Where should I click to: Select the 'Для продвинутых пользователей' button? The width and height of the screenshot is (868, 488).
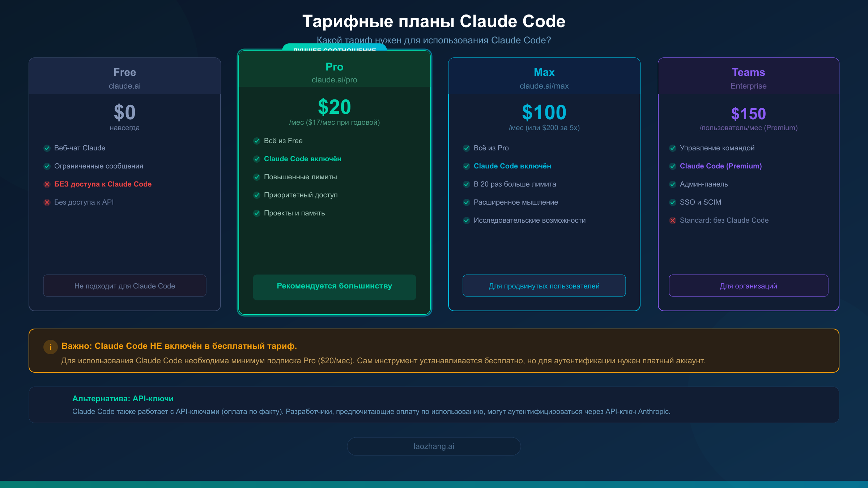point(544,286)
